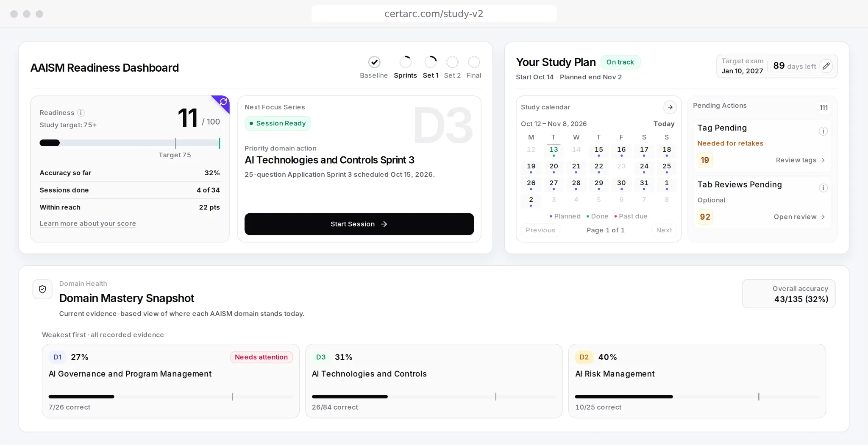Jump to Today in study calendar
The width and height of the screenshot is (868, 446).
click(x=664, y=124)
